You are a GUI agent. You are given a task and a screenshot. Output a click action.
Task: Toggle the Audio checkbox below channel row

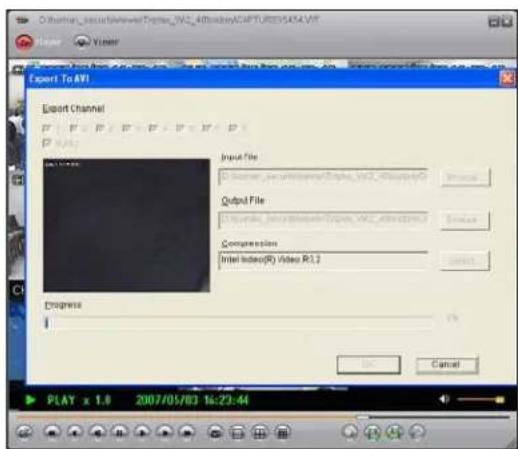coord(46,143)
